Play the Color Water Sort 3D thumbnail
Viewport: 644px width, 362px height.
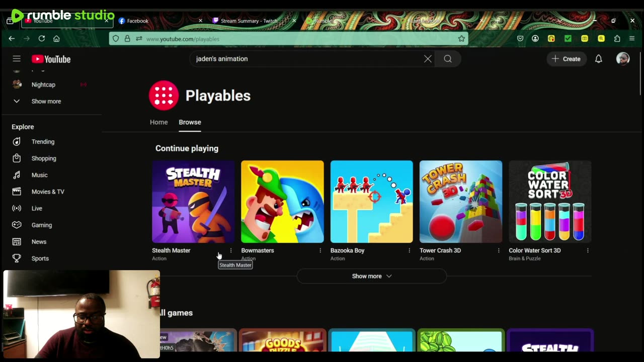tap(550, 202)
